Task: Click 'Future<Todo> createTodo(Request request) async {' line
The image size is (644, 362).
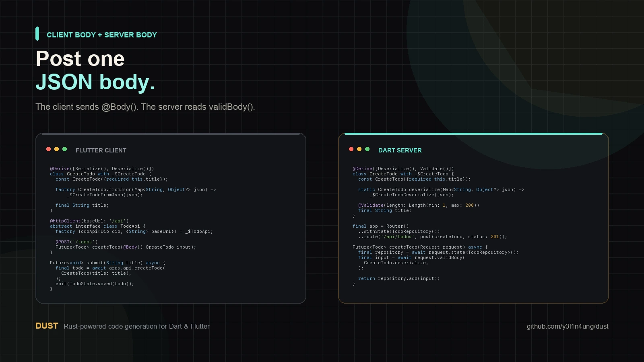Action: (x=420, y=247)
